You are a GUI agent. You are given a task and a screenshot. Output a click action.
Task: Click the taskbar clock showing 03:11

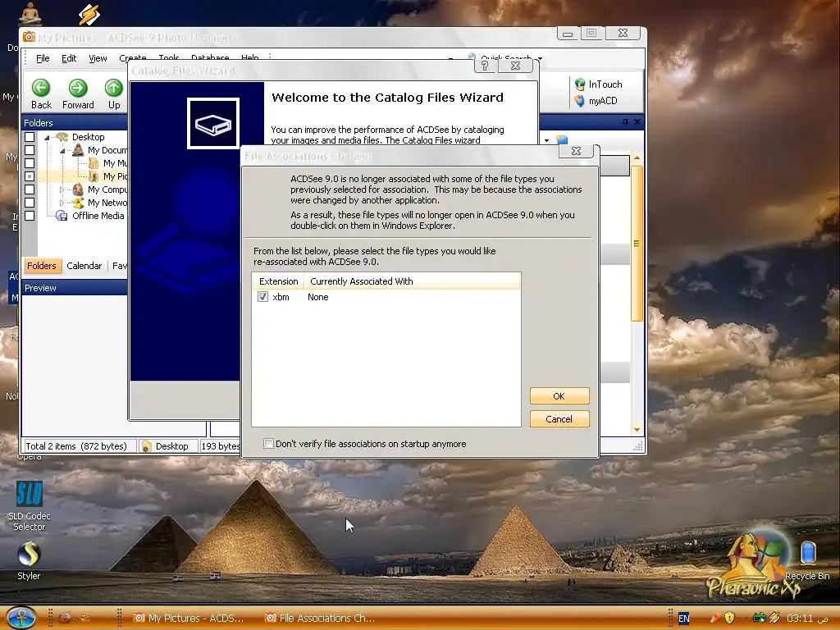[808, 619]
